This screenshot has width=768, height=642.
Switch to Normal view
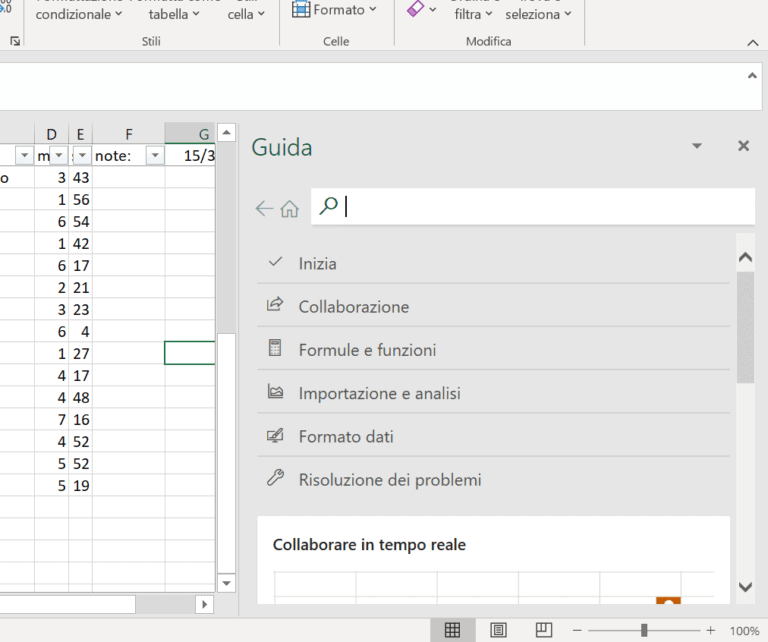452,630
